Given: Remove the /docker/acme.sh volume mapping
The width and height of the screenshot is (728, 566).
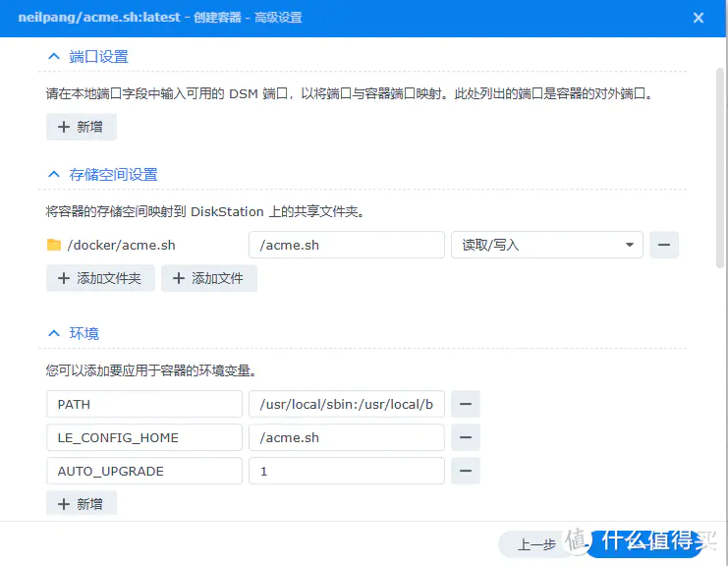Looking at the screenshot, I should [664, 245].
